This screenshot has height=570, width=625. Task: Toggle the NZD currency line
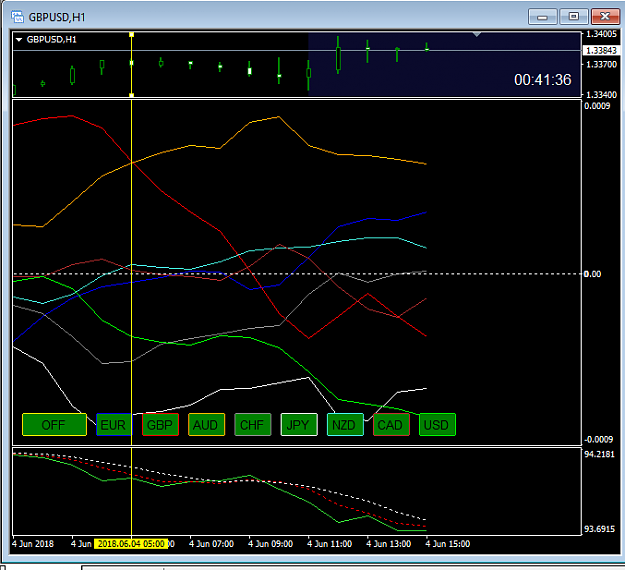(x=345, y=425)
